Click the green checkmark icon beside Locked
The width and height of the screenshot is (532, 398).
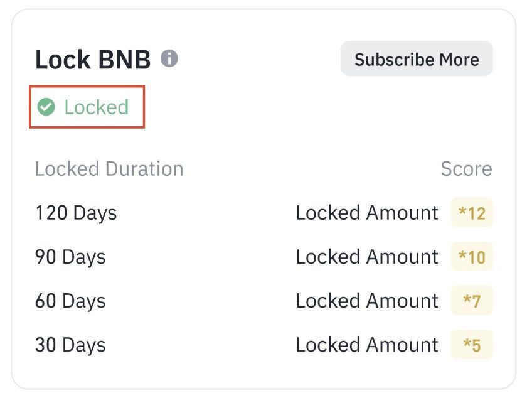point(46,107)
